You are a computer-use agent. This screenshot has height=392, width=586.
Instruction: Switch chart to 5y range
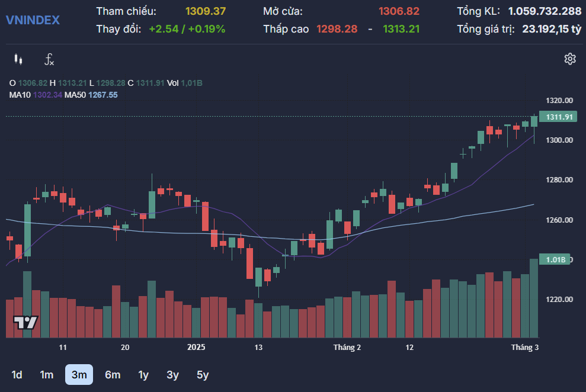(x=203, y=375)
